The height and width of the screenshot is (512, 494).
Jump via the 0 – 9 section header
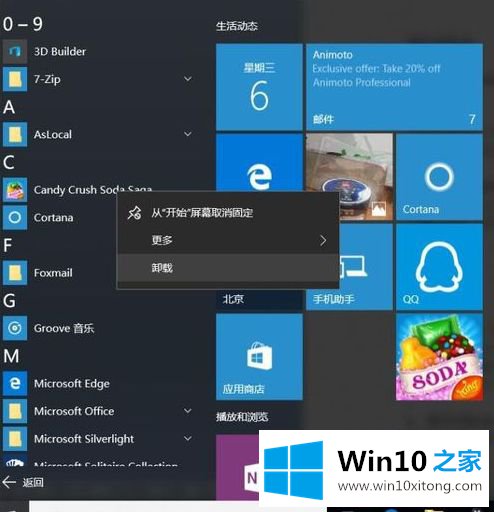point(23,24)
